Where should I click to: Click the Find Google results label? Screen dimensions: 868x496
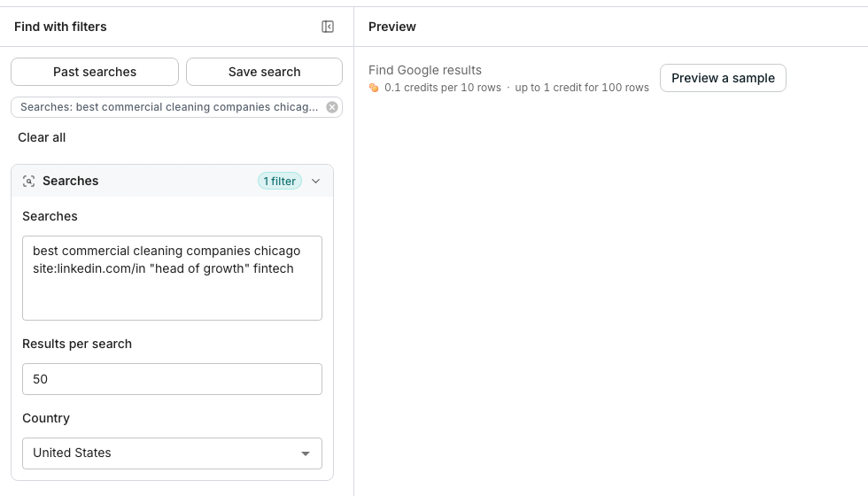pyautogui.click(x=425, y=70)
